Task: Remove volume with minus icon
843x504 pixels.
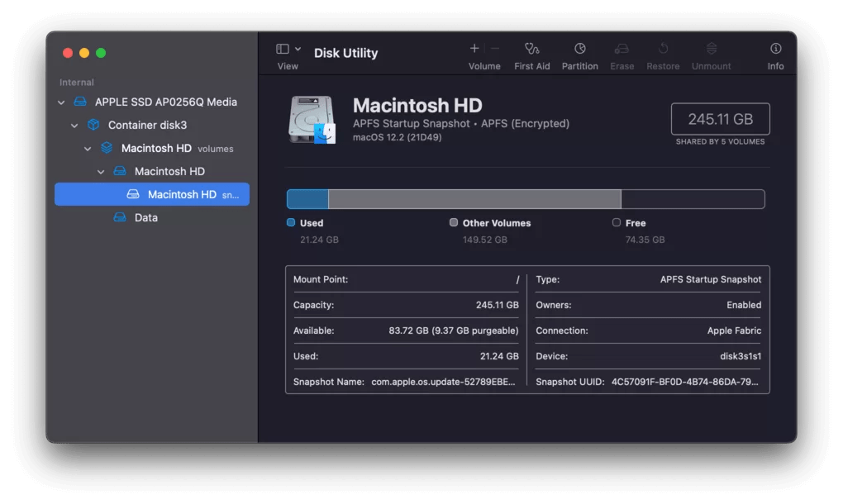Action: point(495,49)
